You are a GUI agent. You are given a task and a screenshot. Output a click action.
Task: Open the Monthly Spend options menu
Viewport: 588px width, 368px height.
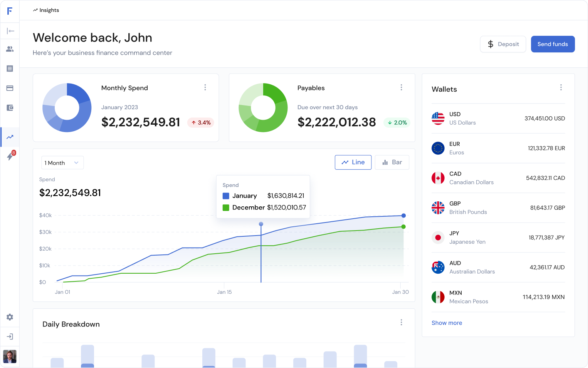tap(205, 87)
